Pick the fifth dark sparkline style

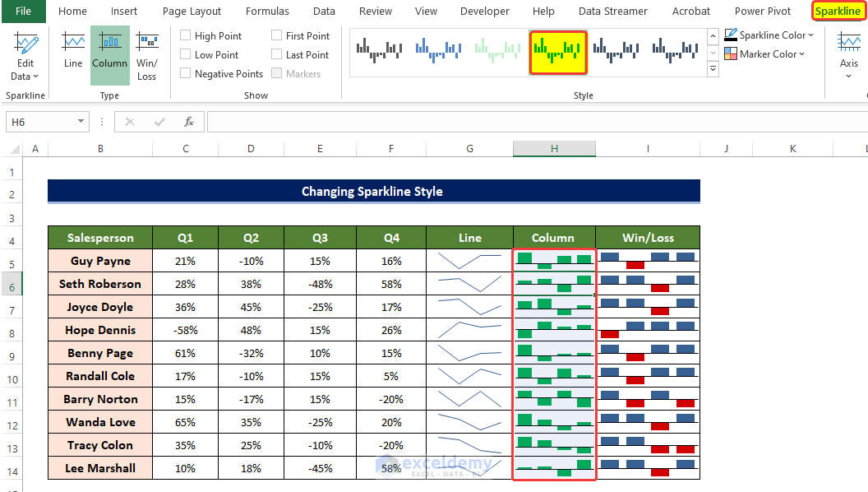tap(616, 51)
